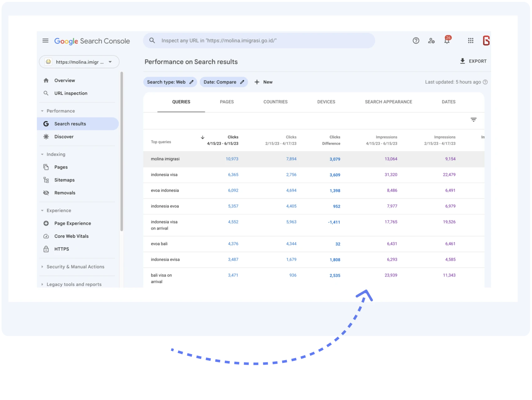Collapse the Indexing section
Screen dimensions: 532x400
(42, 154)
